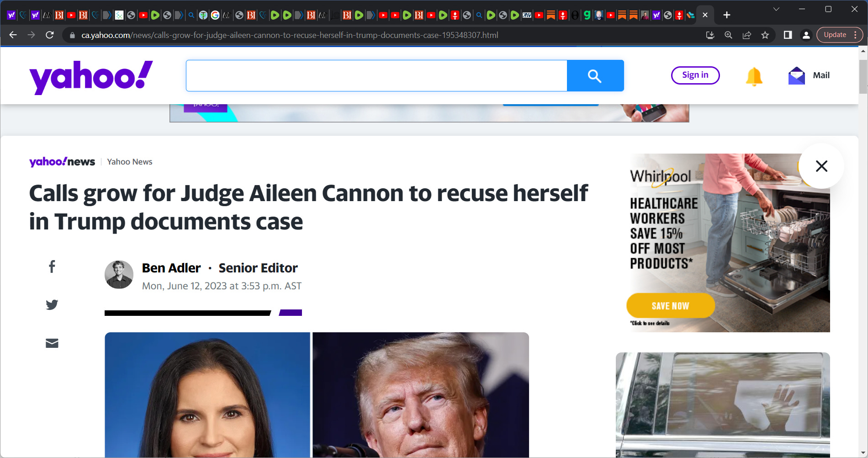Close the currently active browser tab

(705, 15)
